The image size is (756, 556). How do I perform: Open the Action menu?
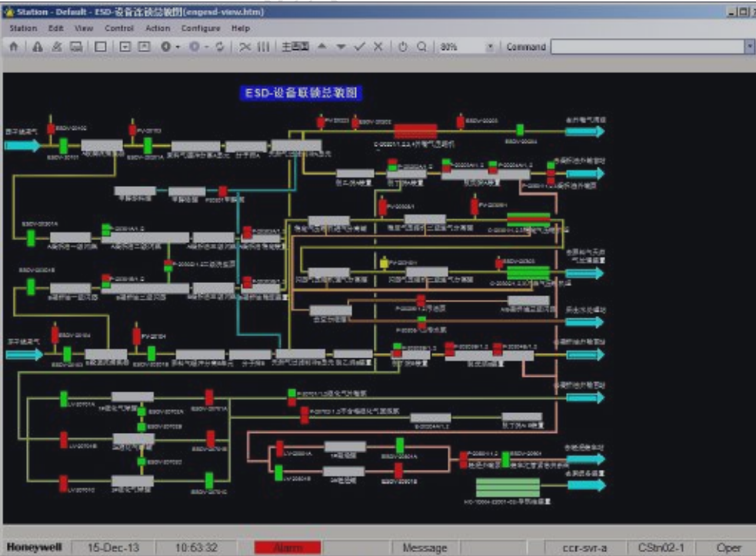(158, 28)
